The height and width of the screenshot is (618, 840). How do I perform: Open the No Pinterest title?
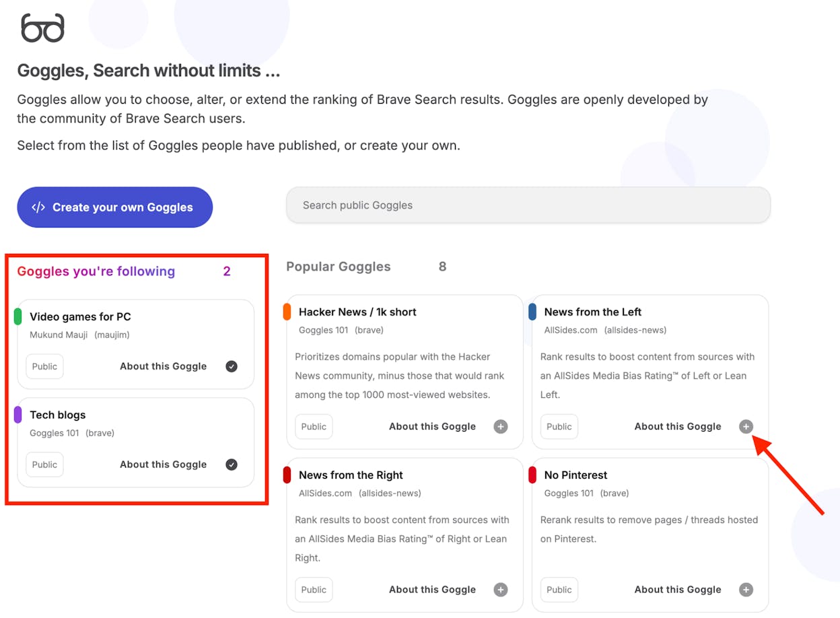(575, 475)
